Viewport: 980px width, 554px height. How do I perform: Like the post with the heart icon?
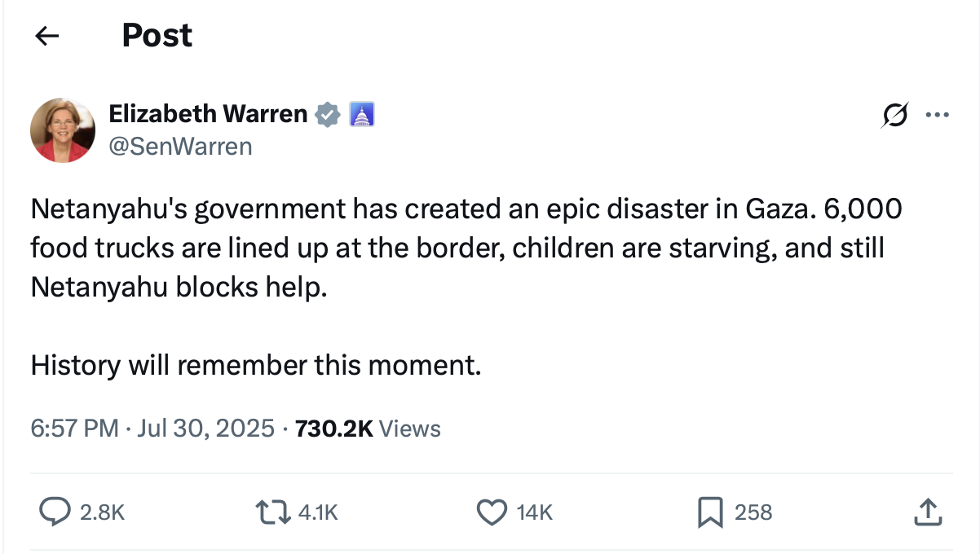pos(491,512)
